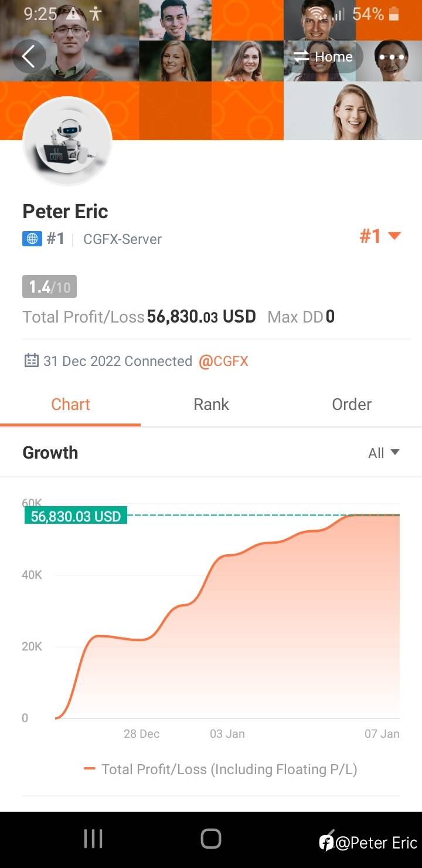This screenshot has width=422, height=868.
Task: Tap the 56,830.03 USD chart value label
Action: (x=76, y=516)
